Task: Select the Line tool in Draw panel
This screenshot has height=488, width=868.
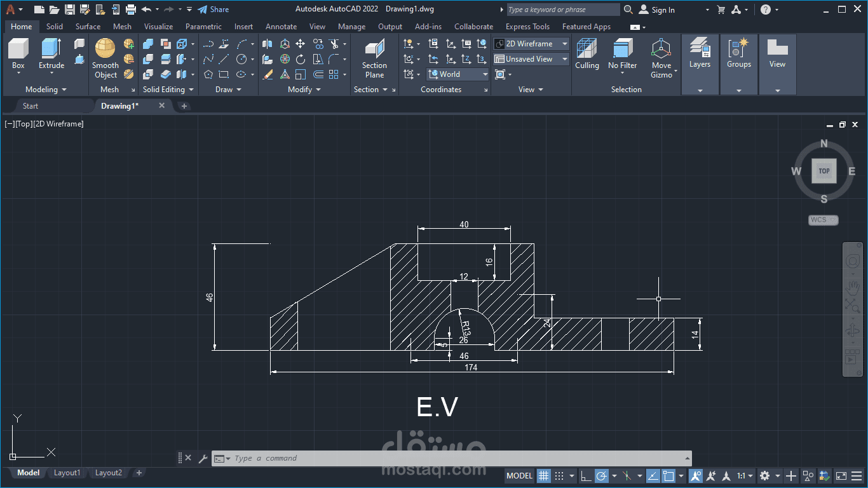Action: pyautogui.click(x=224, y=58)
